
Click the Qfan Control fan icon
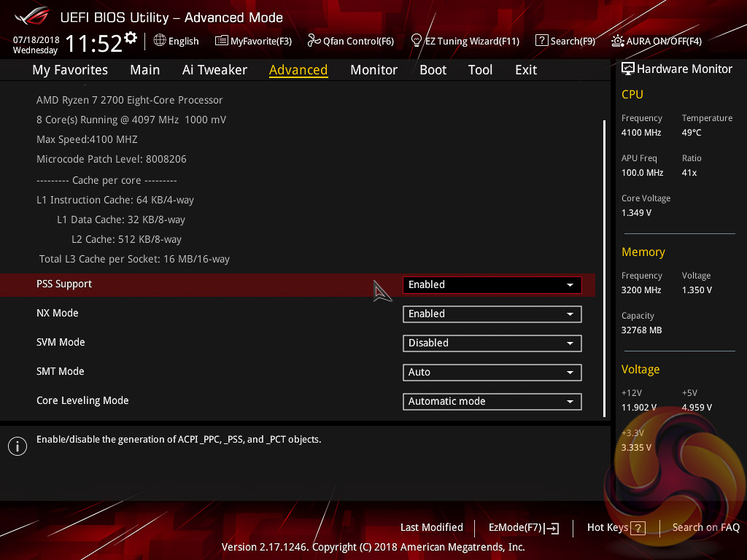314,41
